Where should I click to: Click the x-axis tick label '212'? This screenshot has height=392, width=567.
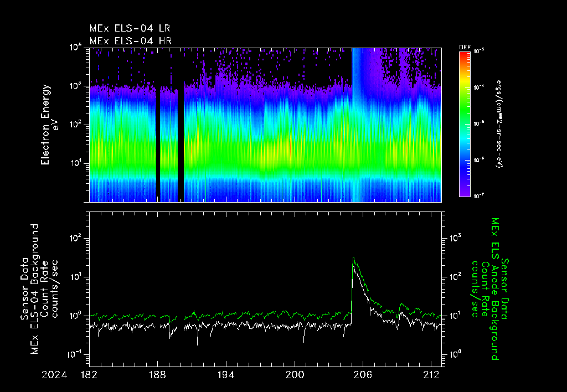tap(431, 375)
